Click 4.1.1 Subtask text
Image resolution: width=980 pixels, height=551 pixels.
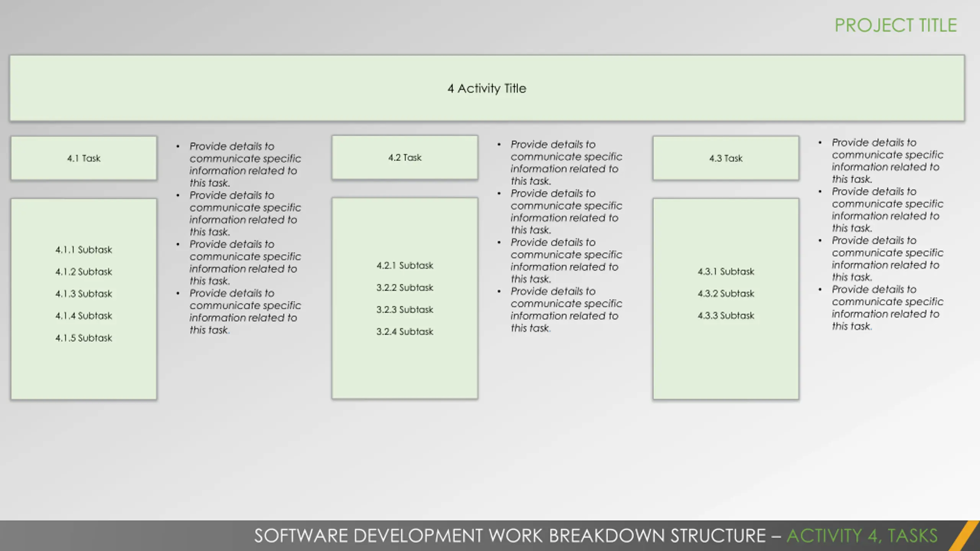(84, 250)
